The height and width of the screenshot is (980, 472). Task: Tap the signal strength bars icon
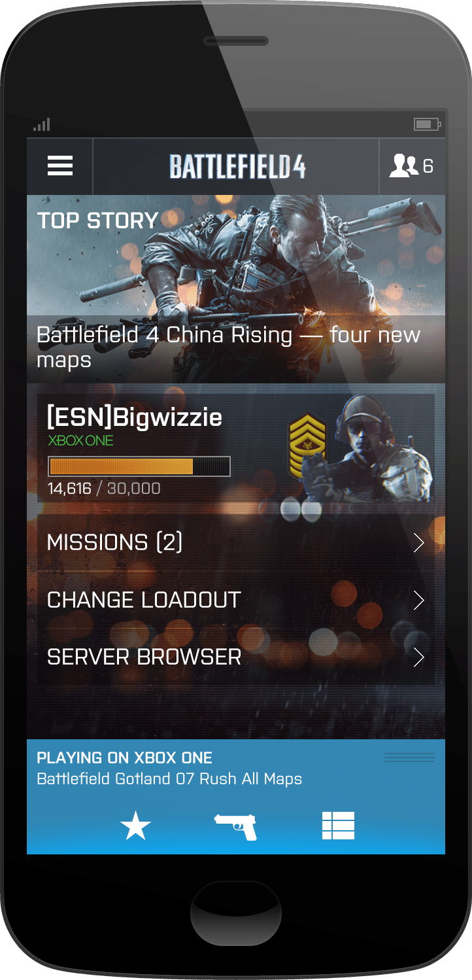pos(41,125)
